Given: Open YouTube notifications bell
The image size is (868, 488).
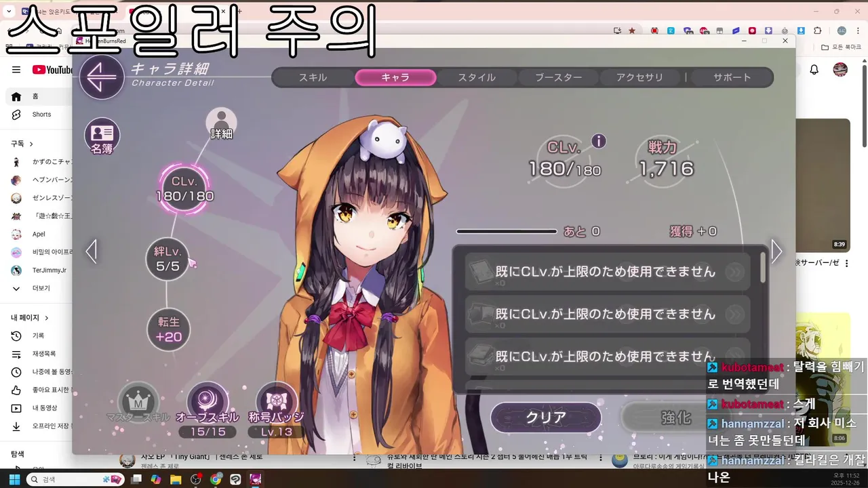Looking at the screenshot, I should pyautogui.click(x=814, y=70).
